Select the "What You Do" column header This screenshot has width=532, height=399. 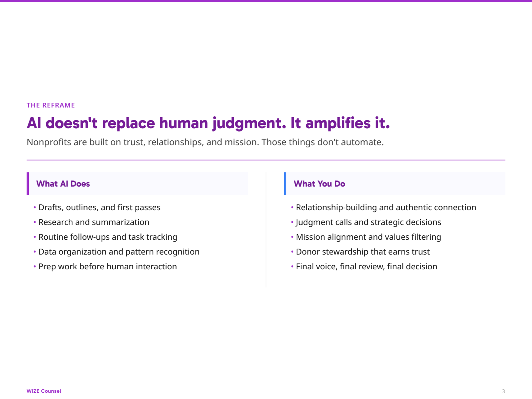tap(319, 184)
